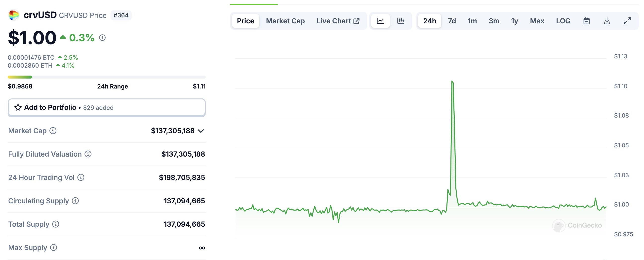Select the 1m time range
The height and width of the screenshot is (260, 644).
(x=472, y=21)
